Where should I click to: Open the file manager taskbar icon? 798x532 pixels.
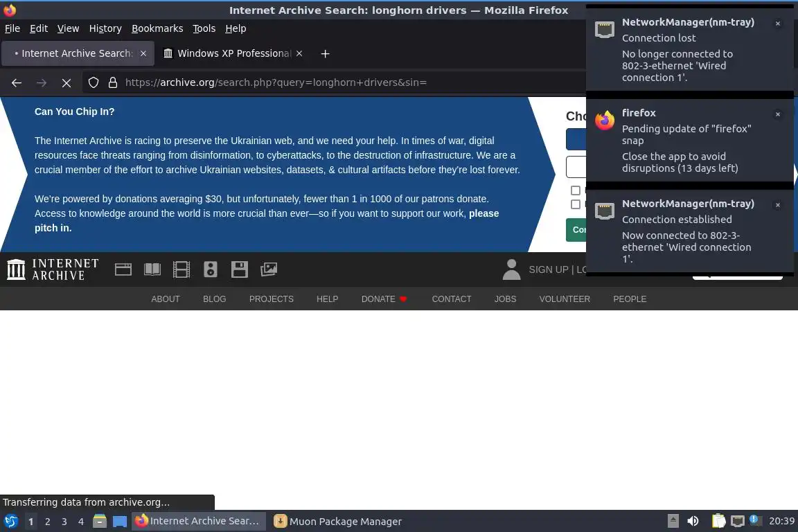click(x=100, y=522)
